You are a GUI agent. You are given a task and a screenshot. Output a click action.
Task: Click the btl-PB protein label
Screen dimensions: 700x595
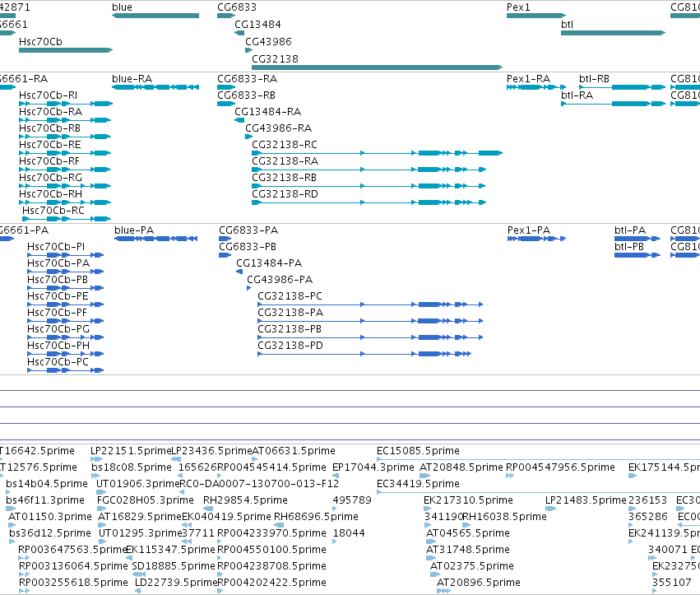point(629,247)
